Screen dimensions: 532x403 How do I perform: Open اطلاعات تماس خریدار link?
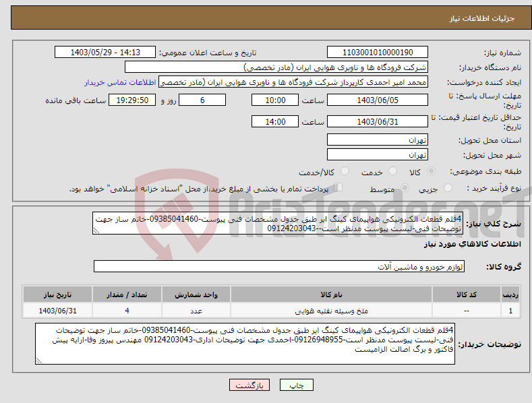point(120,82)
